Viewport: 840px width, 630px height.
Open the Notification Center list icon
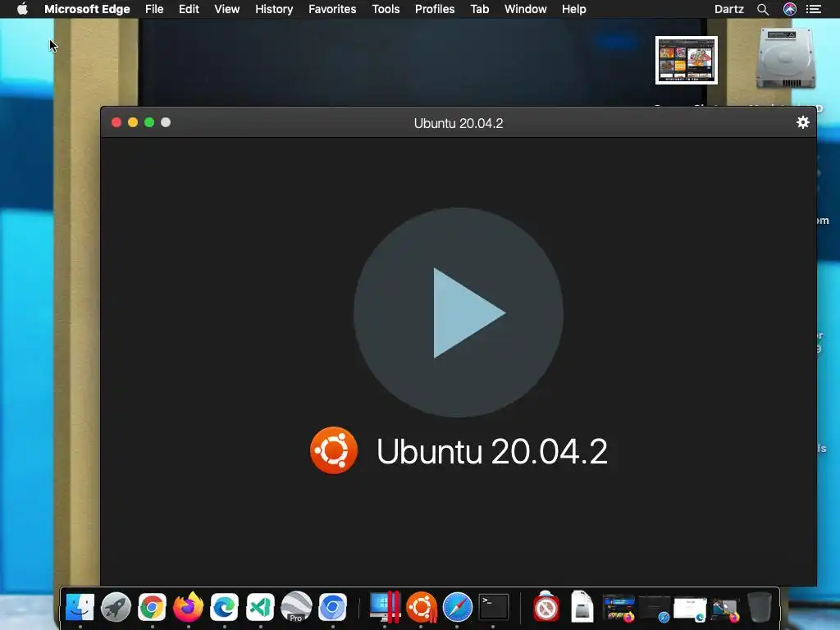coord(814,9)
